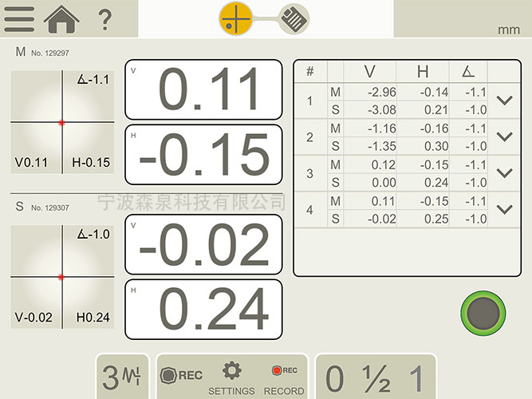Open help with the question mark

[104, 19]
